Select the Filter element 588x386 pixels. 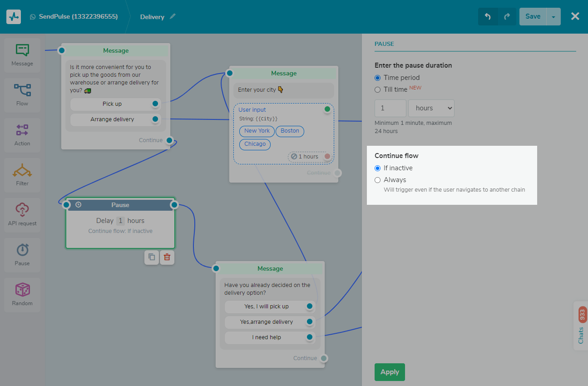coord(22,174)
